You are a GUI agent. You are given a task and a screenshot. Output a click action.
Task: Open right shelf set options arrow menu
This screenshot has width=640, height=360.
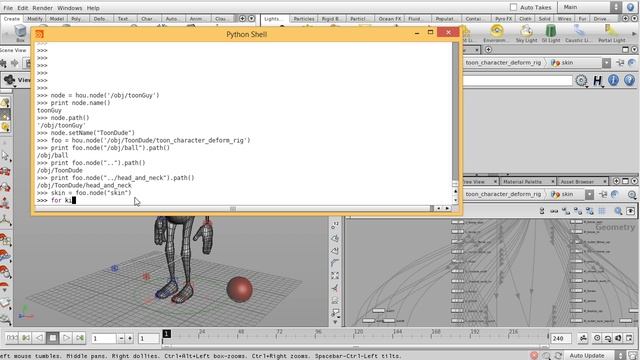[633, 19]
